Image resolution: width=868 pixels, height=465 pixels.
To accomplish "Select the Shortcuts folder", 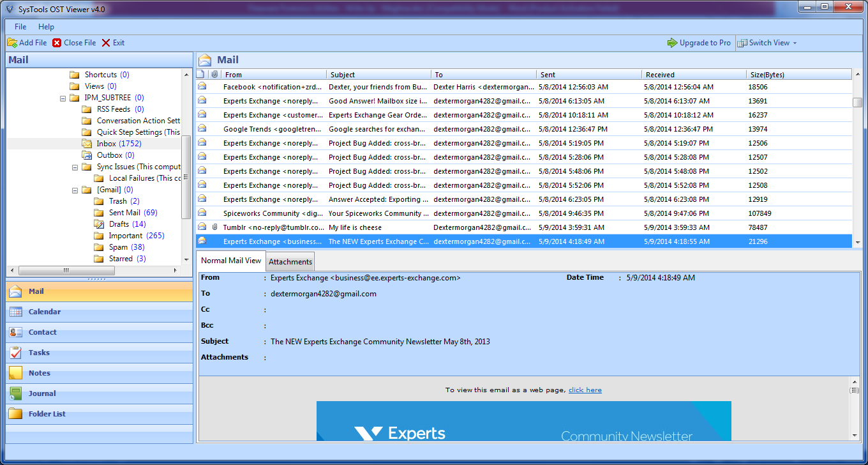I will coord(107,75).
